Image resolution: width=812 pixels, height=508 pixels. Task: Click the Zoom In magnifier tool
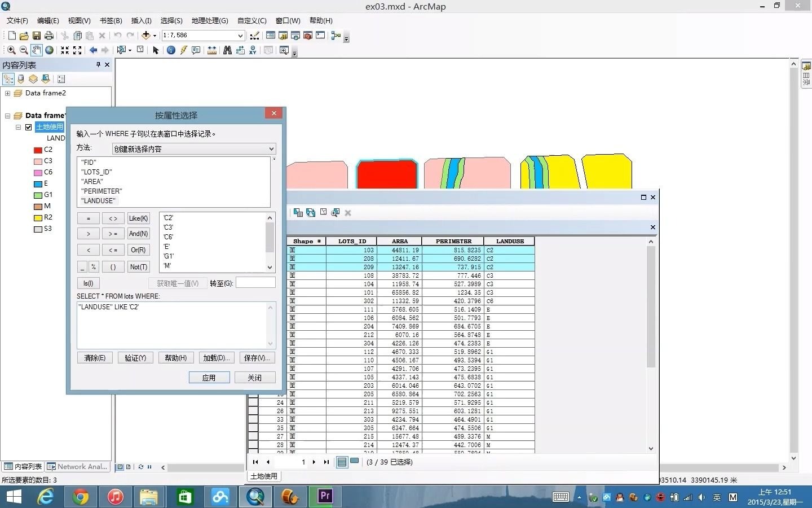(11, 50)
